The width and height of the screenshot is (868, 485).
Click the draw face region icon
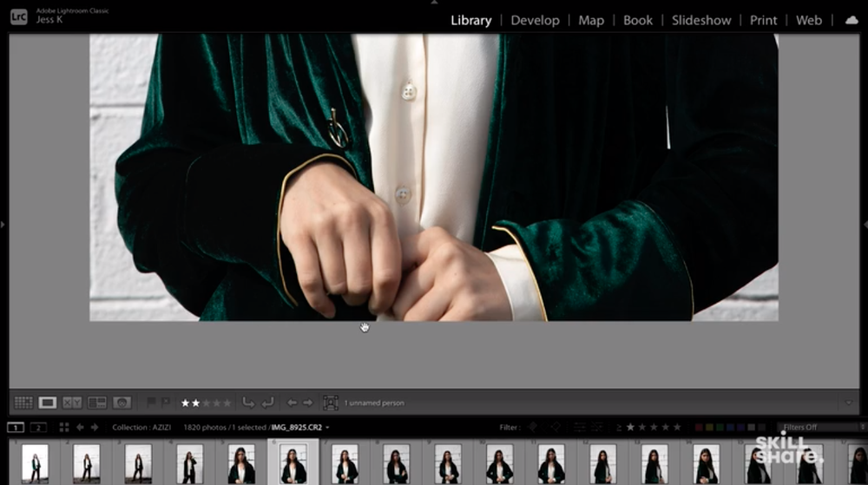(331, 403)
